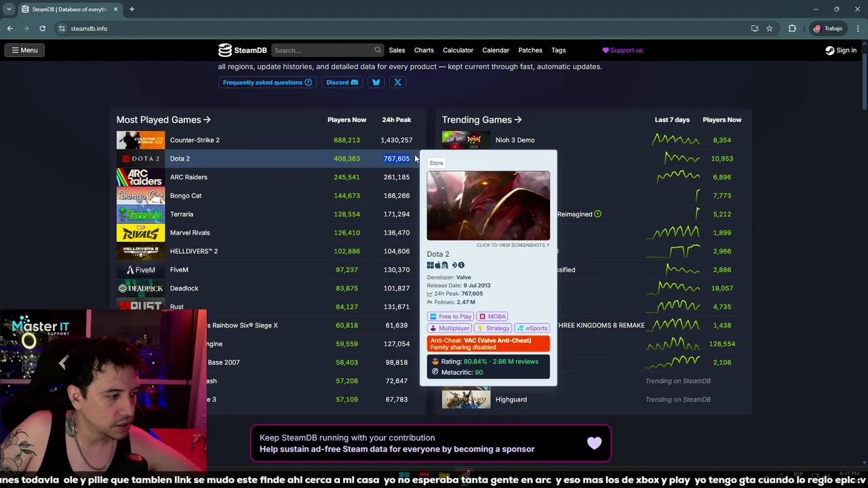
Task: Open browser three-dot menu
Action: pyautogui.click(x=858, y=28)
